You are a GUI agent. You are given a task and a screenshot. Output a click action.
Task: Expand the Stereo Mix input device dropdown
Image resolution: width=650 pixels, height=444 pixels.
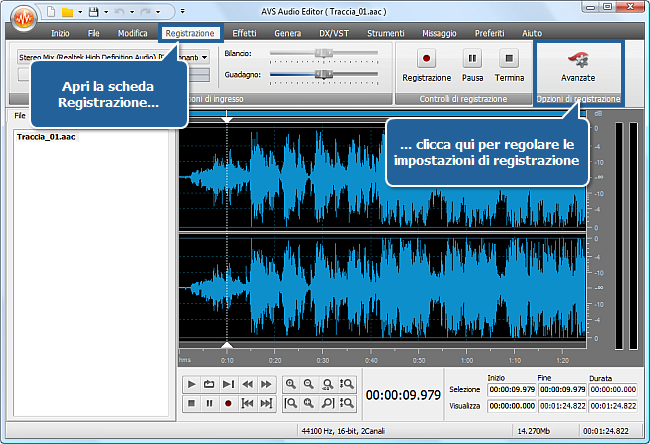(x=204, y=57)
